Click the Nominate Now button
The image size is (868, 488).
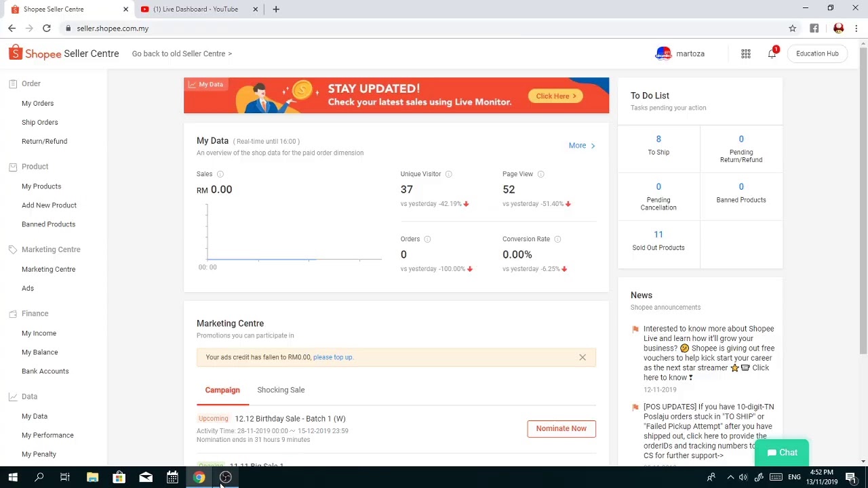click(561, 428)
